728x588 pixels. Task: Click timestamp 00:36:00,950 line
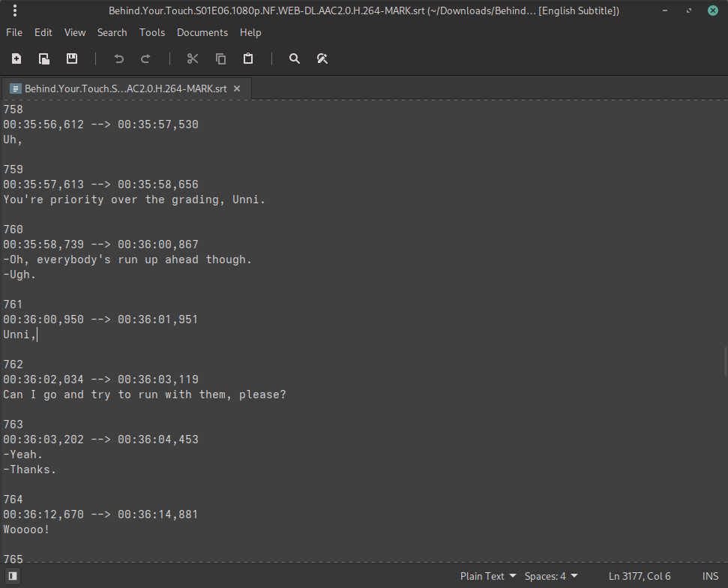point(100,319)
